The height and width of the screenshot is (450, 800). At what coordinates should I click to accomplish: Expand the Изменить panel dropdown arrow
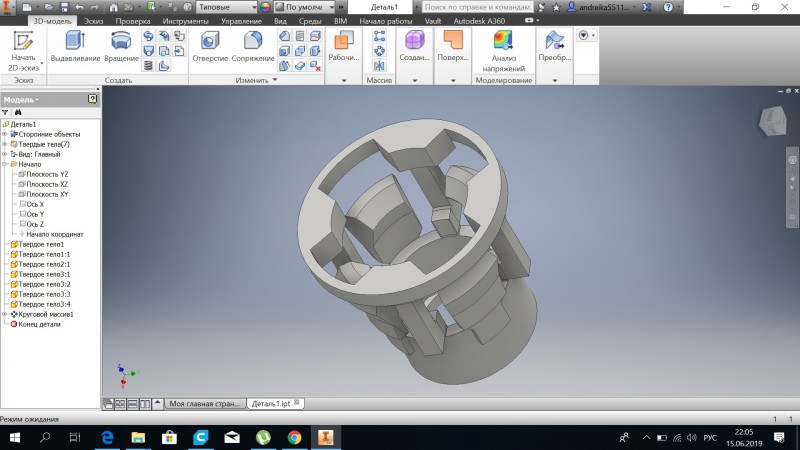coord(275,80)
